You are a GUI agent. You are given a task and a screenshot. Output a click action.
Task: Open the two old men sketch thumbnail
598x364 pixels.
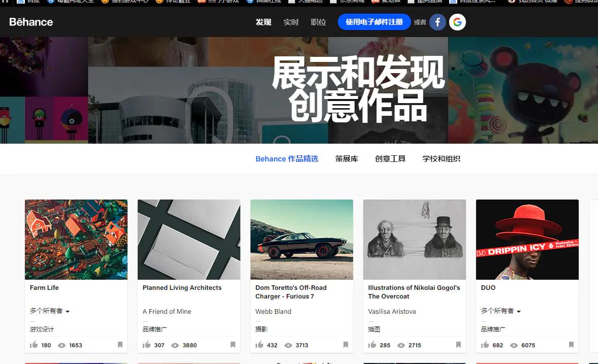click(415, 239)
